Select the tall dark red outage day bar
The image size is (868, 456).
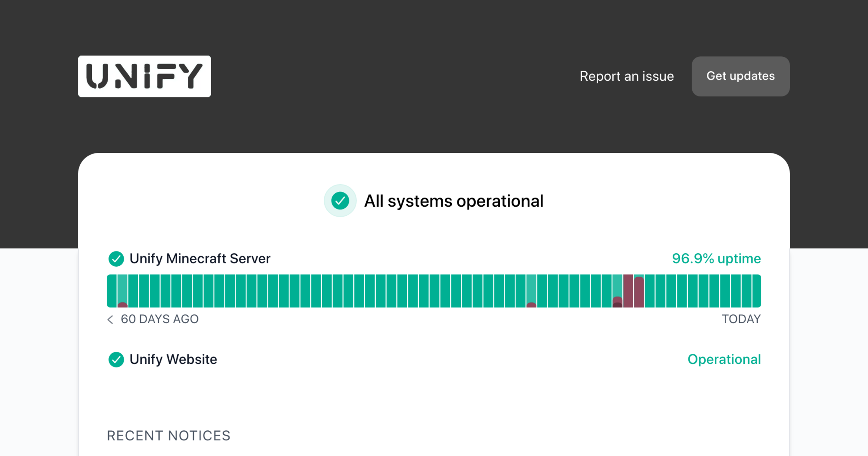point(628,291)
